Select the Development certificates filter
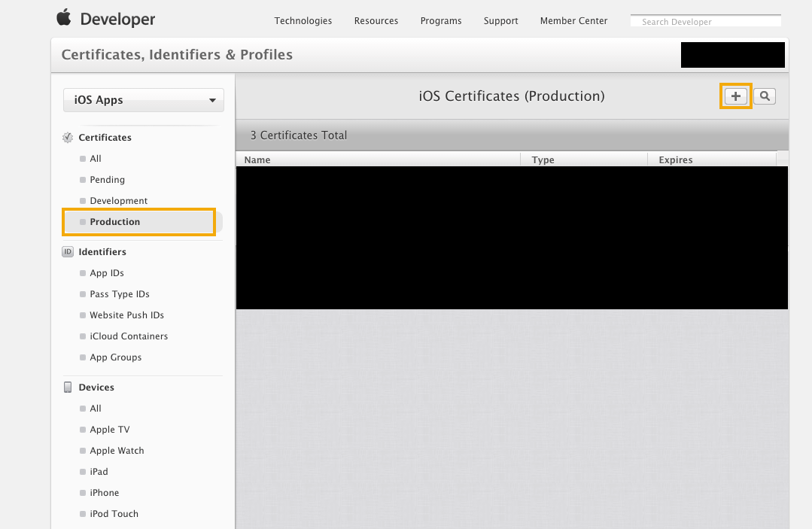Image resolution: width=812 pixels, height=529 pixels. [x=117, y=200]
